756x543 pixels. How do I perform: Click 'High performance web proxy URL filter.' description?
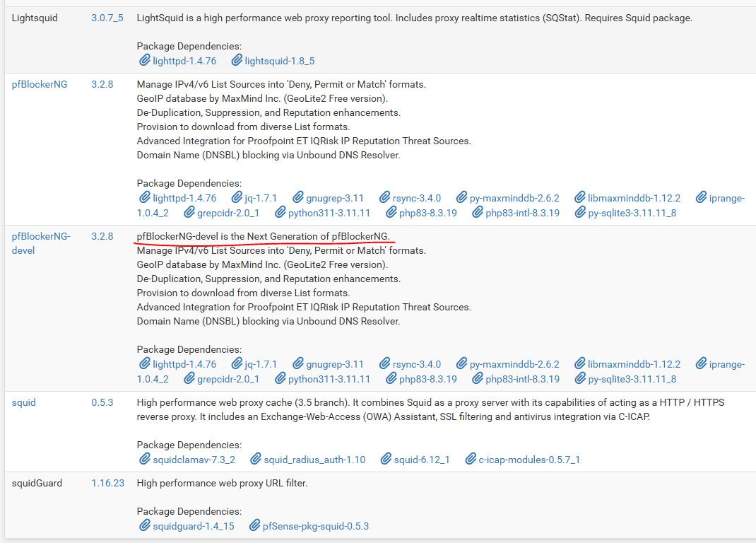[x=222, y=483]
